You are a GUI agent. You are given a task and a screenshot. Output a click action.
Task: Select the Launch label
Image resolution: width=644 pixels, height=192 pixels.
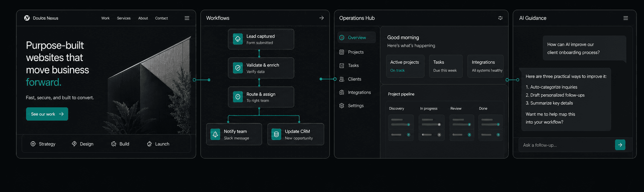tap(162, 144)
